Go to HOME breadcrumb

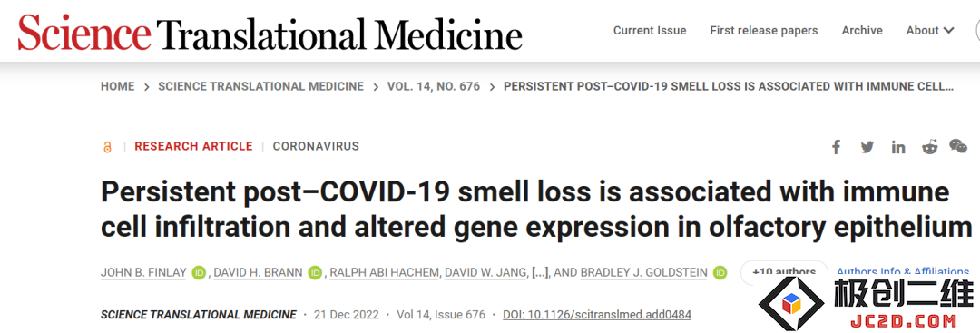pos(117,87)
